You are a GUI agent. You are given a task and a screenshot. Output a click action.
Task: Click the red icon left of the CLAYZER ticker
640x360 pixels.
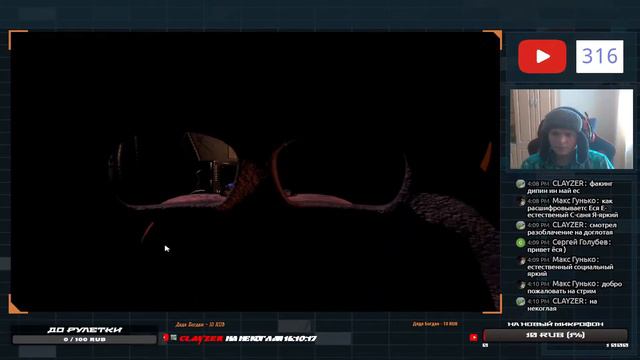(x=166, y=338)
